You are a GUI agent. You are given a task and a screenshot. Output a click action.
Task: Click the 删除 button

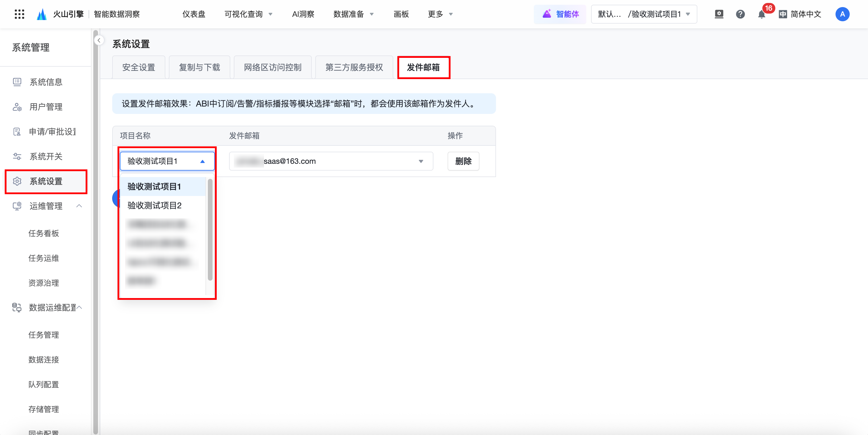pyautogui.click(x=463, y=161)
